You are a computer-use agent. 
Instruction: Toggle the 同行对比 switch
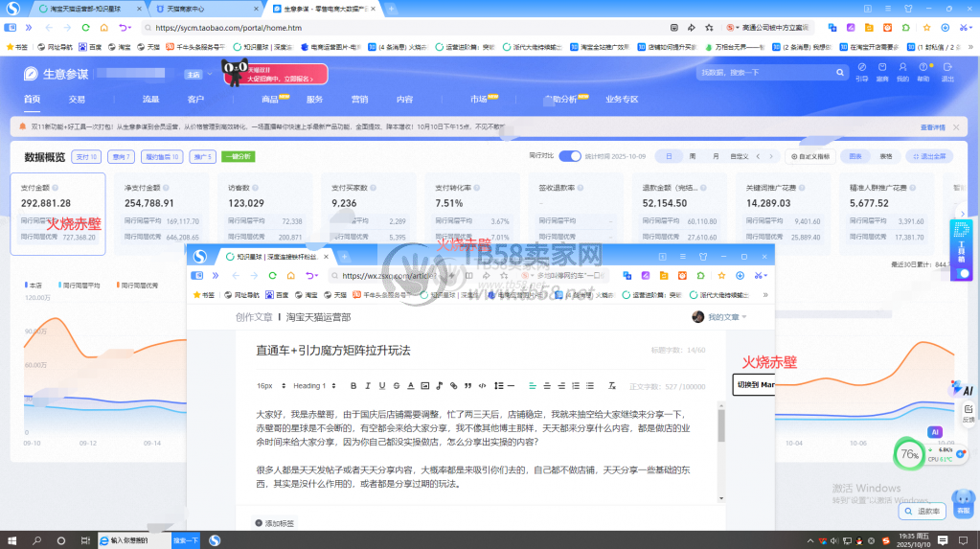569,156
